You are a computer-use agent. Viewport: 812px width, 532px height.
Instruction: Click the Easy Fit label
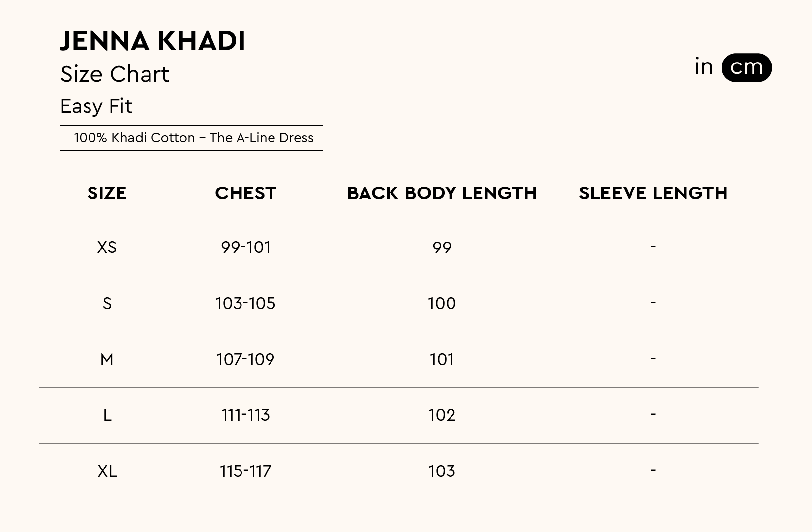coord(96,106)
